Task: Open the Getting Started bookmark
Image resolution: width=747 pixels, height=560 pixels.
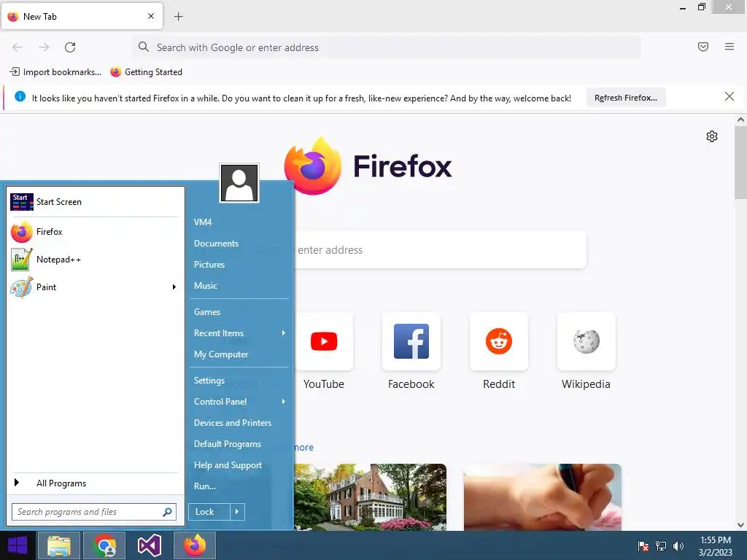Action: point(146,72)
